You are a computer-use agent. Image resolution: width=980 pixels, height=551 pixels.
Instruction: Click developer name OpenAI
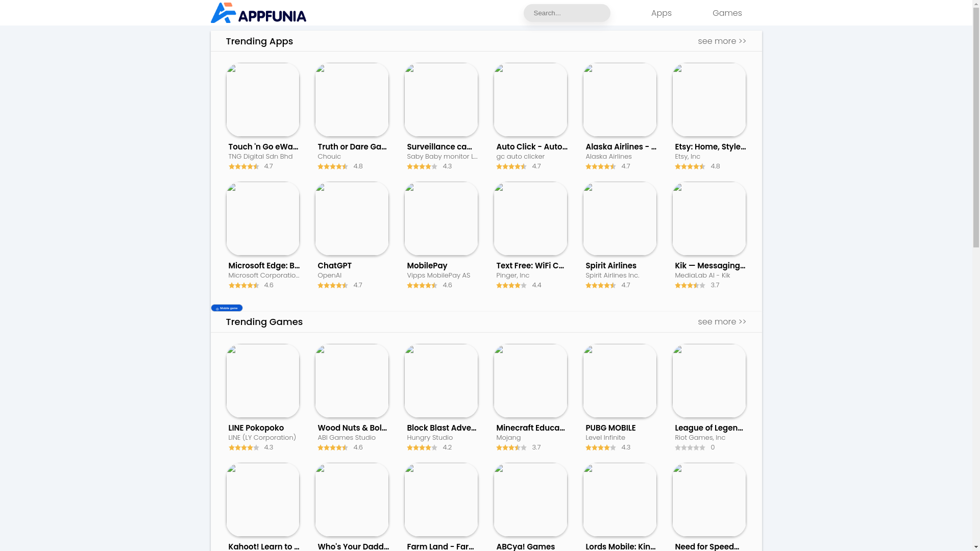click(329, 275)
